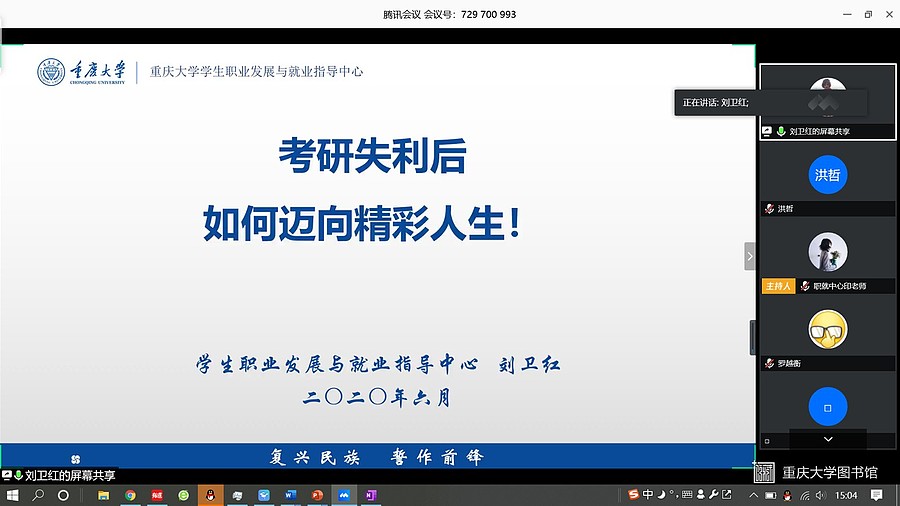This screenshot has width=900, height=506.
Task: Open the Sogou input method tray icon
Action: coord(633,495)
